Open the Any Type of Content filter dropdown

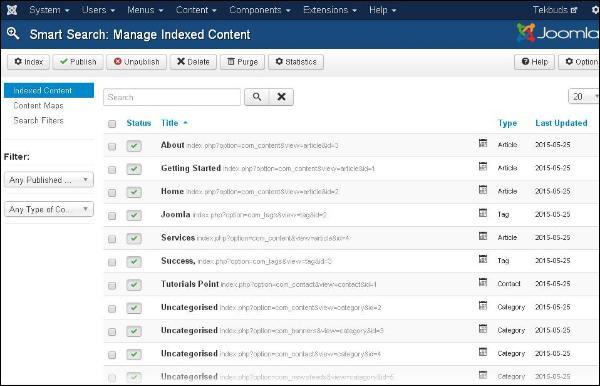pyautogui.click(x=49, y=209)
